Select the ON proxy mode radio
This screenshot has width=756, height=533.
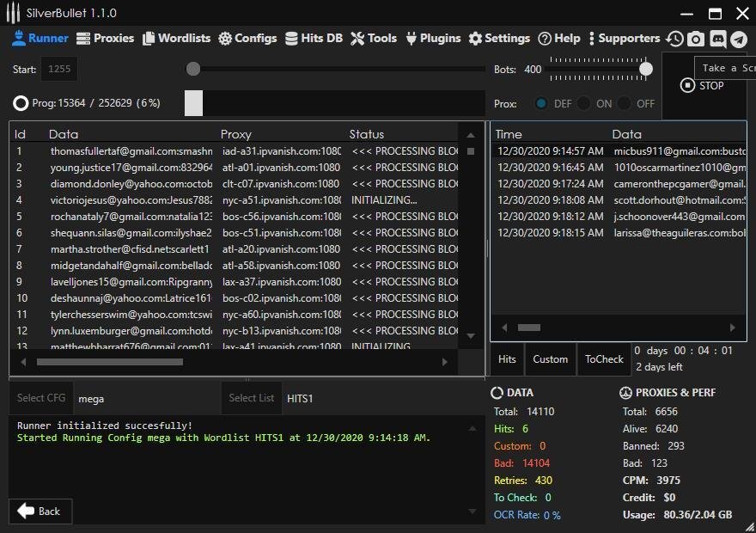tap(584, 103)
